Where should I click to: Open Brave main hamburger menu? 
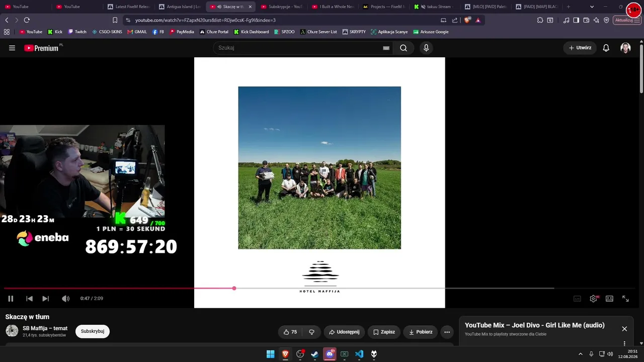638,20
